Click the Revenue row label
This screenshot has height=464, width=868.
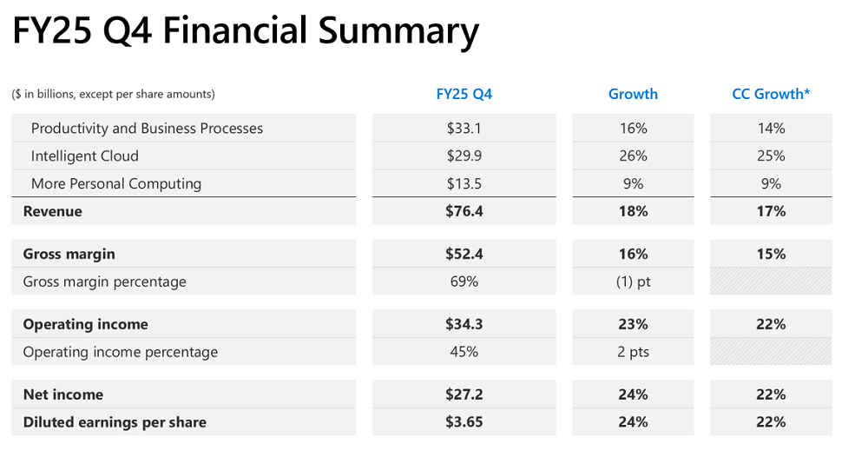pyautogui.click(x=53, y=212)
